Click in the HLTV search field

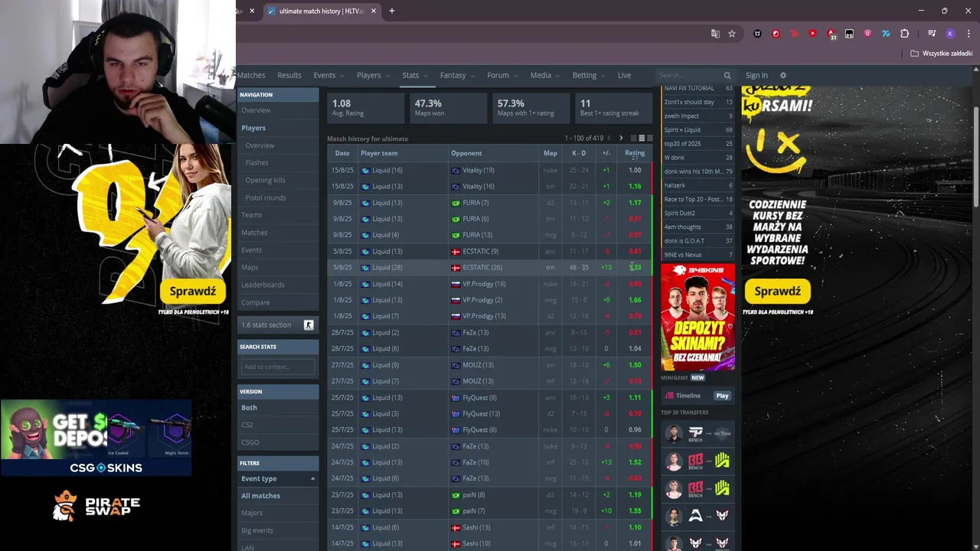(x=689, y=75)
